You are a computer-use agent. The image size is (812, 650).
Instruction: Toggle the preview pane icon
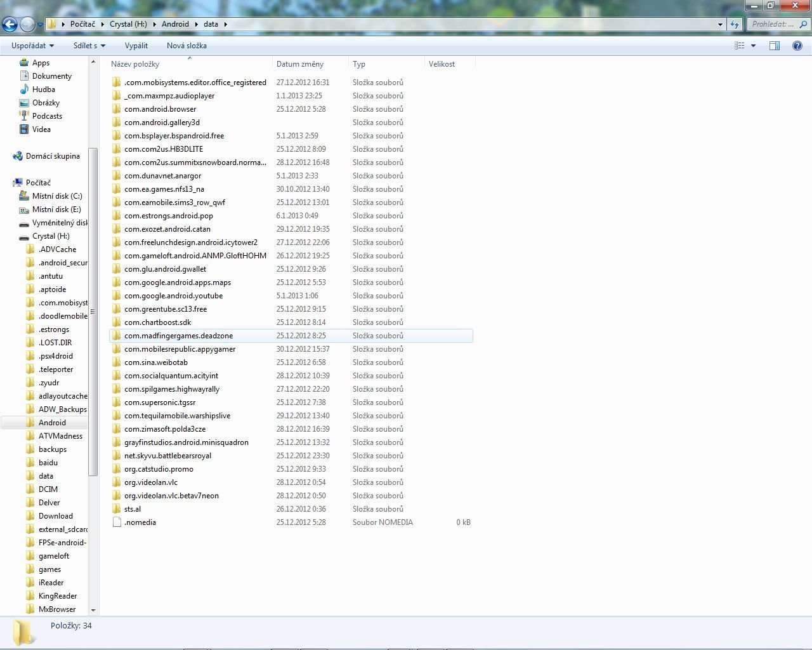click(775, 46)
